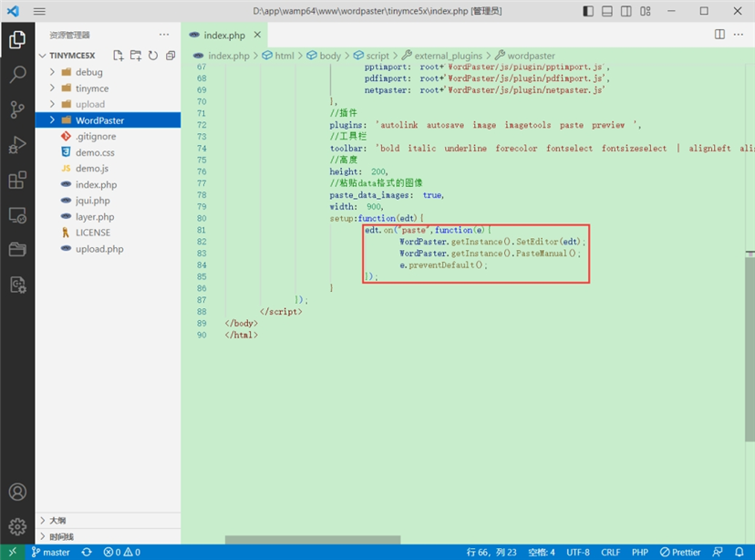Click the Prettier status item
755x560 pixels.
coord(680,552)
